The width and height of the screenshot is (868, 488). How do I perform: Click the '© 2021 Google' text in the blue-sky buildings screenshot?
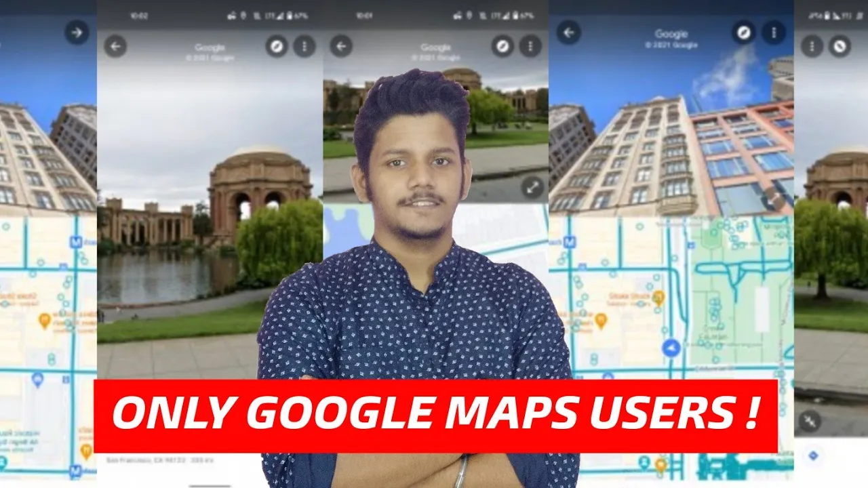670,45
